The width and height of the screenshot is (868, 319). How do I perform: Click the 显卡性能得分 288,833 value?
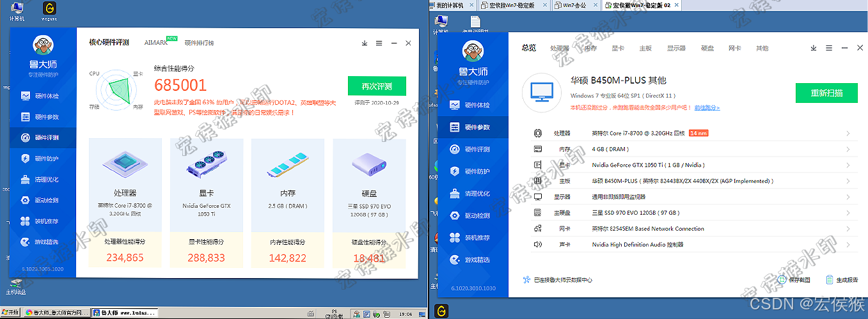pos(206,258)
